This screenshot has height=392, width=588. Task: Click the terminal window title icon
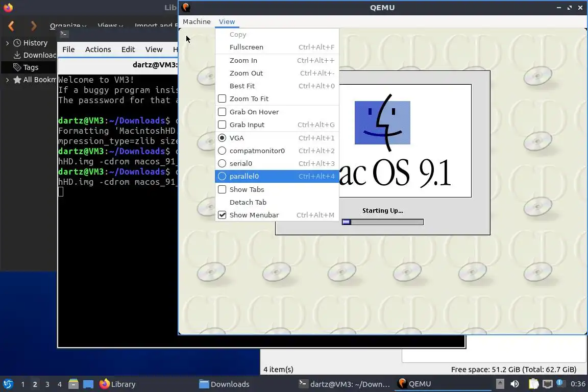point(64,34)
